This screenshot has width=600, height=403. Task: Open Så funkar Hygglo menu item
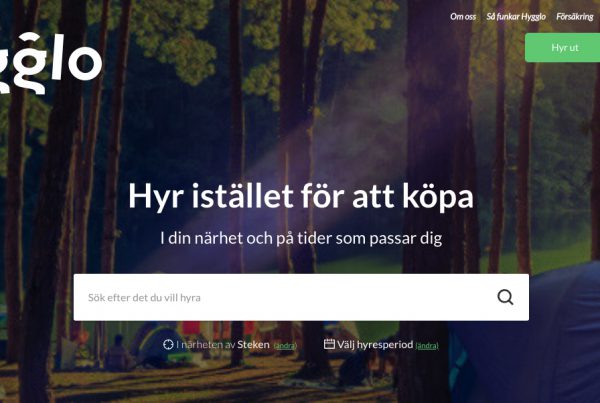coord(516,16)
